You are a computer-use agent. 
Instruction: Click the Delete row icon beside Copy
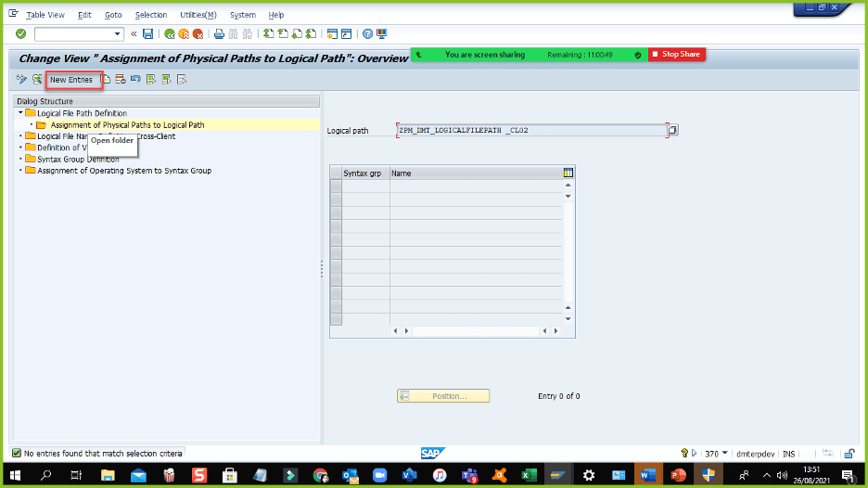[x=121, y=80]
